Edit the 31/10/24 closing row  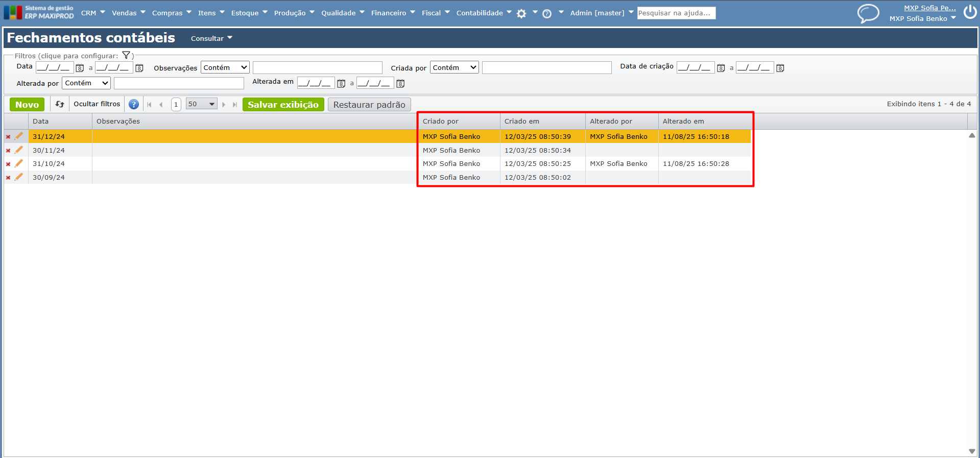coord(19,163)
